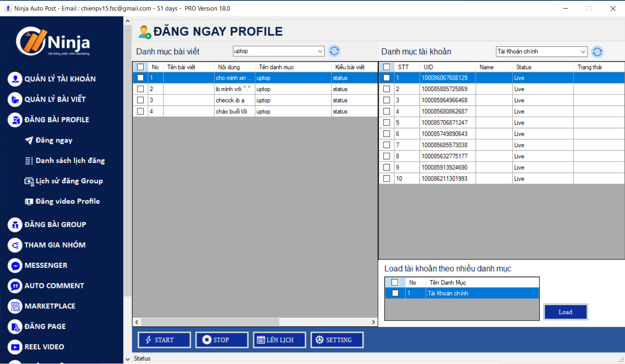Click the Marketplace sidebar icon

[15, 306]
